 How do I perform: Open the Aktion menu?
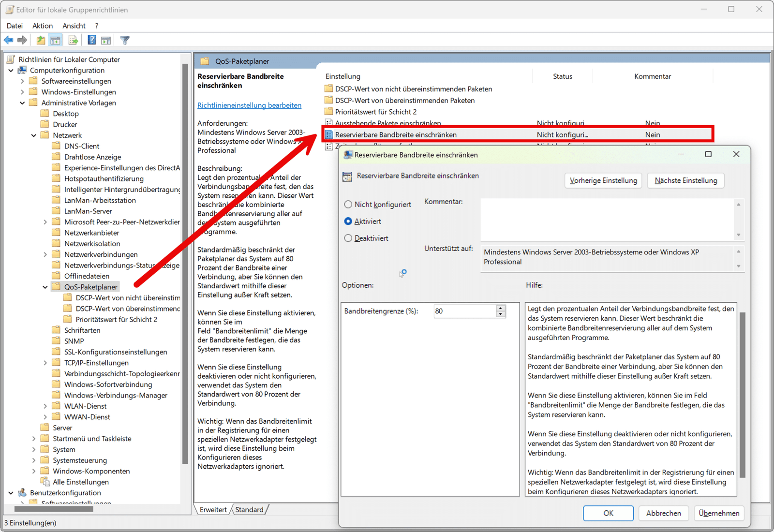(42, 26)
